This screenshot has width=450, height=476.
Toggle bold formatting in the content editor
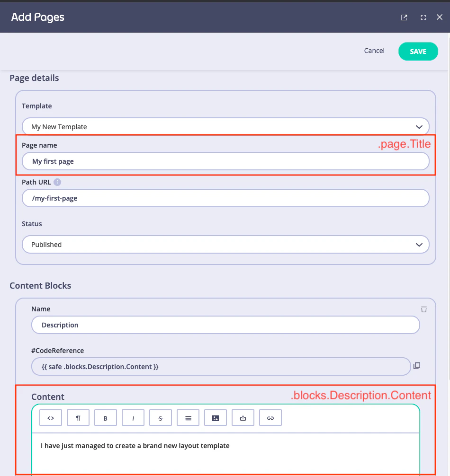(x=105, y=417)
